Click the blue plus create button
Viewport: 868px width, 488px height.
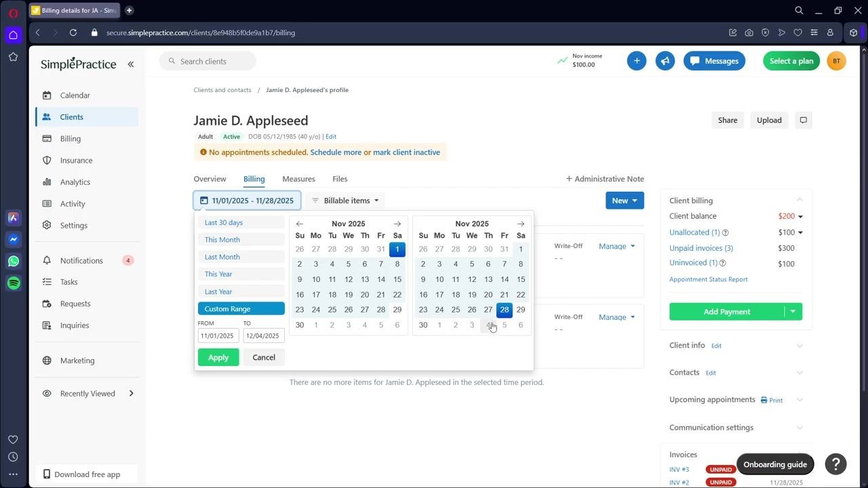pos(637,61)
